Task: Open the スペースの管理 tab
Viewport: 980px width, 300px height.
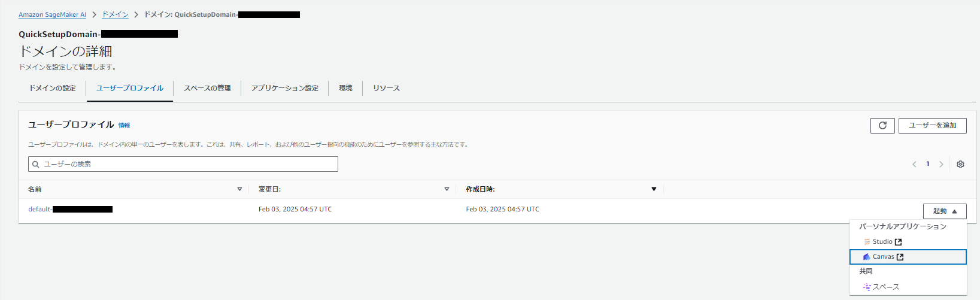Action: pos(207,88)
